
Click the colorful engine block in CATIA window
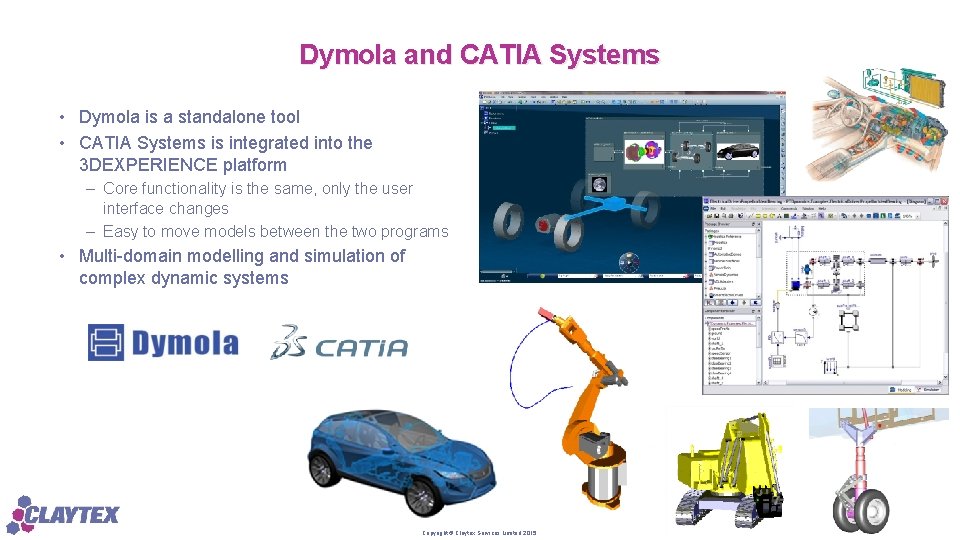pos(643,151)
